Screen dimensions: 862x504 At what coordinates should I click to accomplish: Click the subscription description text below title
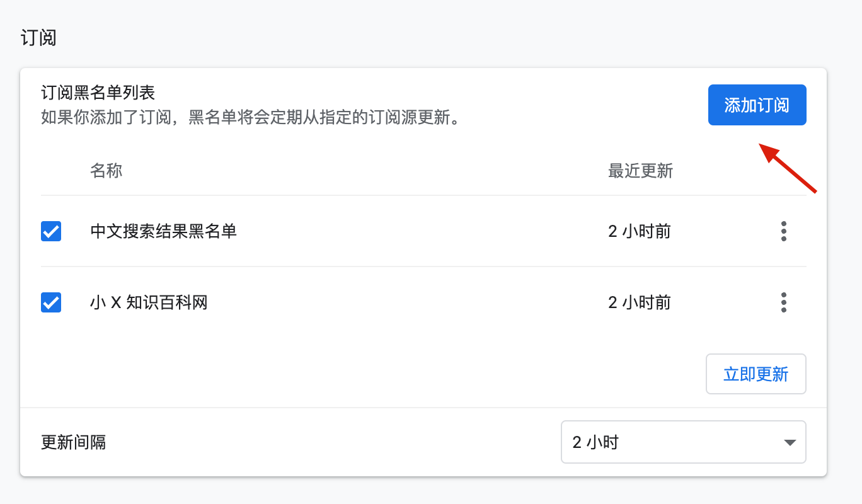tap(250, 117)
